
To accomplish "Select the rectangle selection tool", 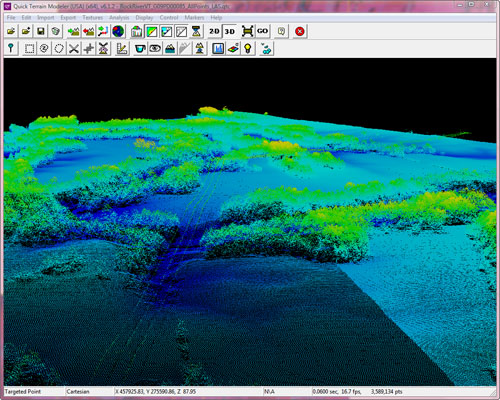I will 29,49.
